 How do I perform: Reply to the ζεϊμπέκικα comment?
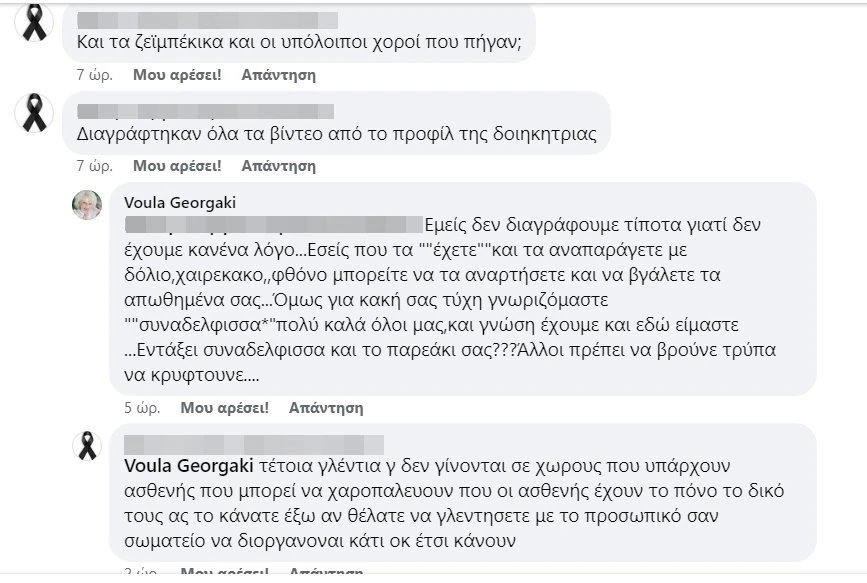(279, 75)
